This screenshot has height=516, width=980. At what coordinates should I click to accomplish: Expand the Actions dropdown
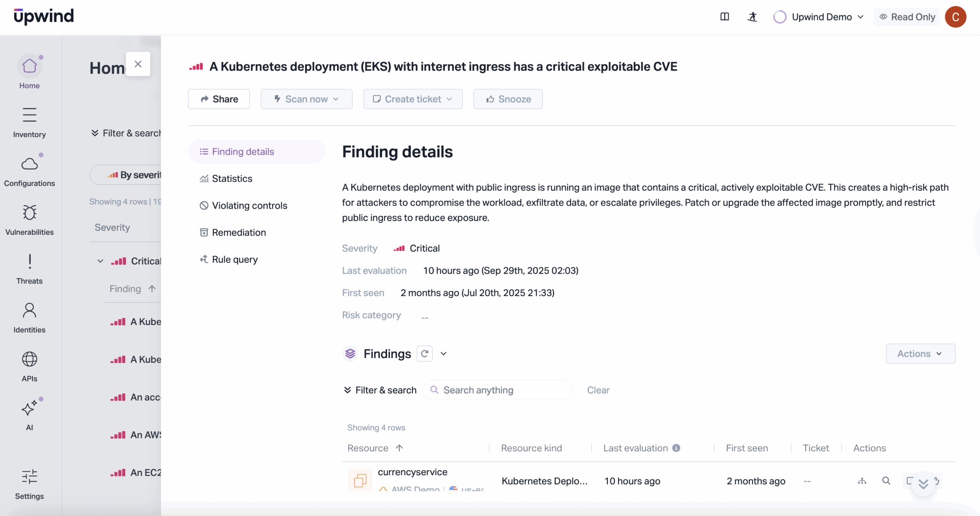point(920,354)
